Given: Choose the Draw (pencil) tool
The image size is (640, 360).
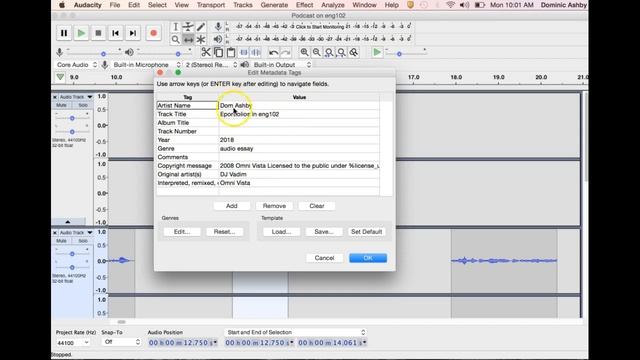Looking at the screenshot, I should 200,27.
